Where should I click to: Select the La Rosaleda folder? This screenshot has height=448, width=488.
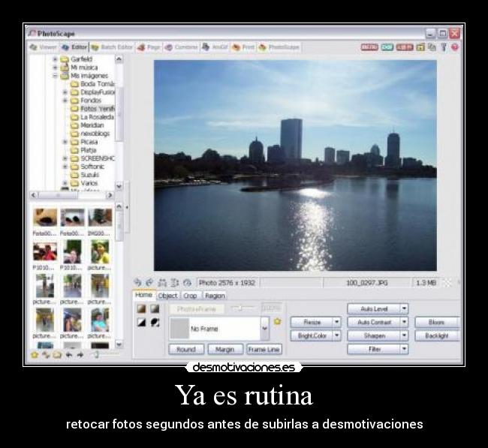[92, 117]
